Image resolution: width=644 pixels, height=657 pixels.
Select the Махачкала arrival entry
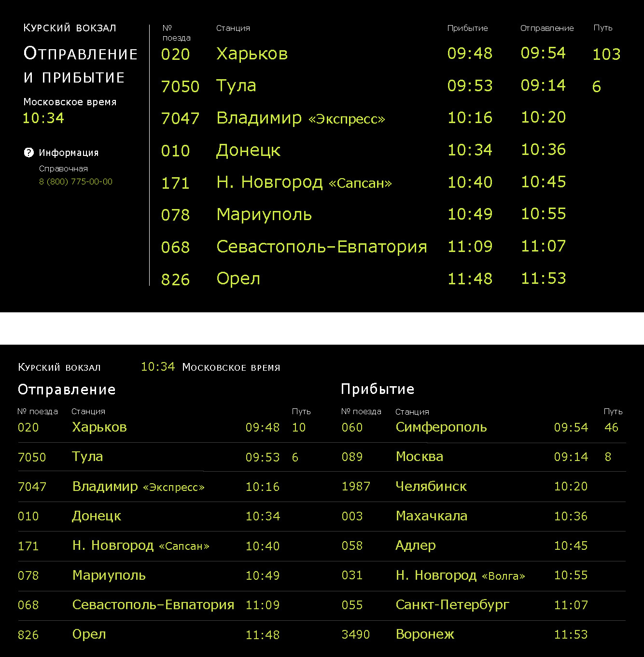[x=431, y=516]
